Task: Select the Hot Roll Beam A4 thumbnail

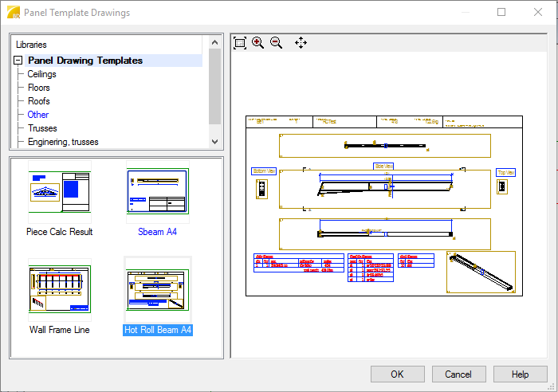Action: [158, 289]
